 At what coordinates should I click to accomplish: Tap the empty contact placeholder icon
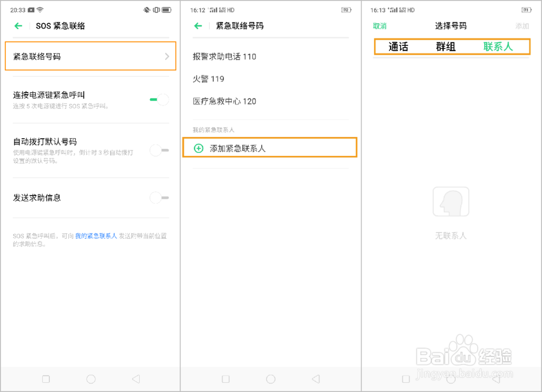[x=451, y=202]
